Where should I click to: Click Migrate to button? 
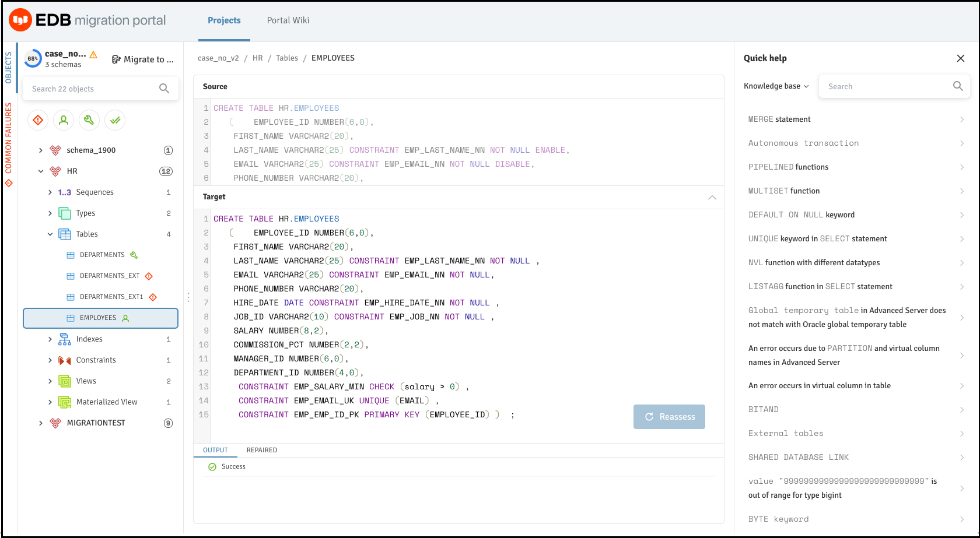pos(143,59)
